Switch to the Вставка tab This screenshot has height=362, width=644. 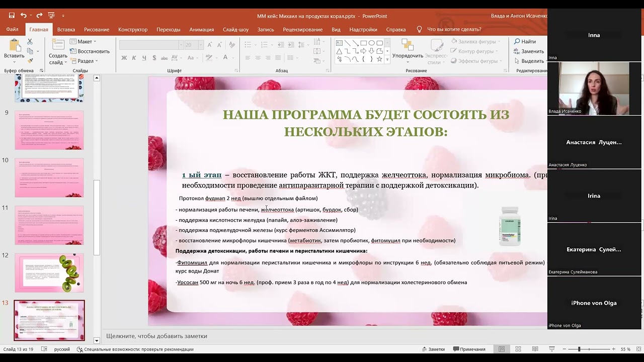click(66, 29)
